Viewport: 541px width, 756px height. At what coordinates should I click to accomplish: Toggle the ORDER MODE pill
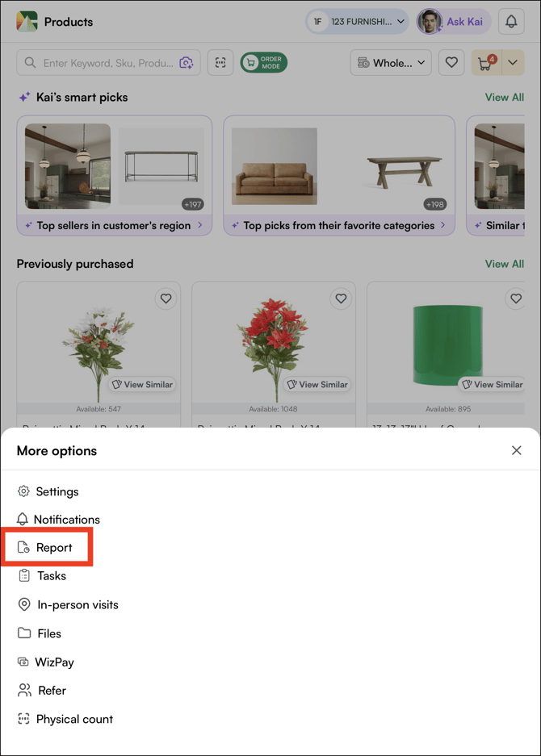coord(263,62)
